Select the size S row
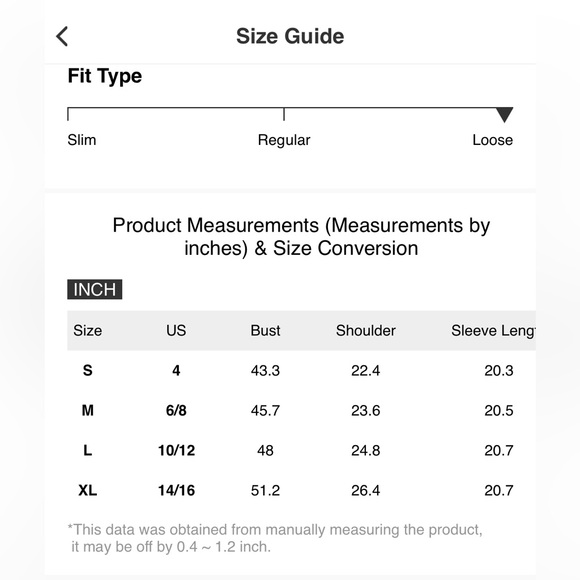 coord(301,370)
